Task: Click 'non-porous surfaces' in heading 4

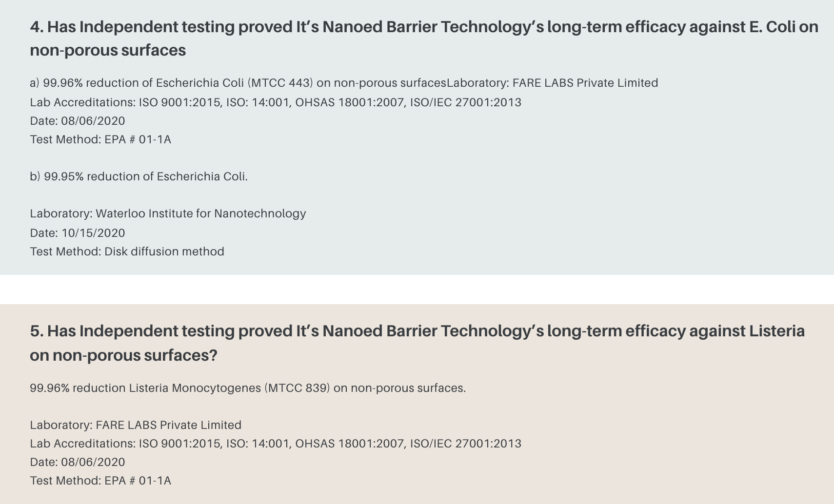Action: tap(108, 50)
